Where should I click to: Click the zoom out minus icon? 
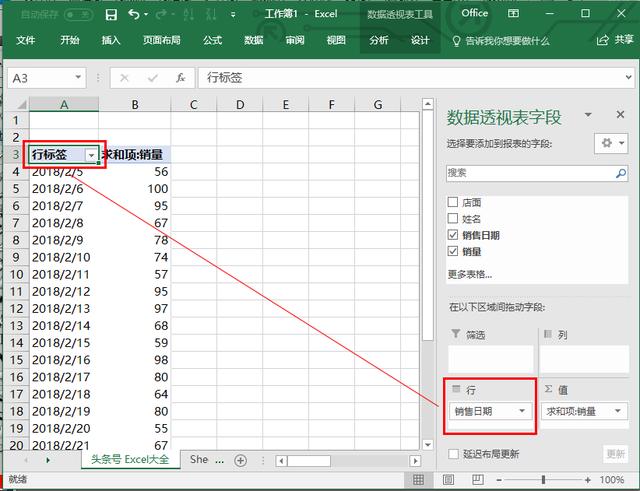pyautogui.click(x=499, y=480)
